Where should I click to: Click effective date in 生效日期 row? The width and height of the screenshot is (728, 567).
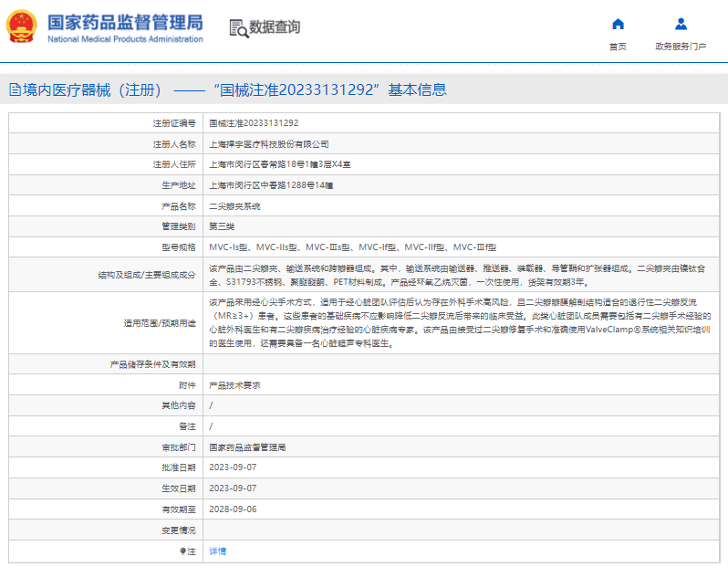[x=233, y=488]
